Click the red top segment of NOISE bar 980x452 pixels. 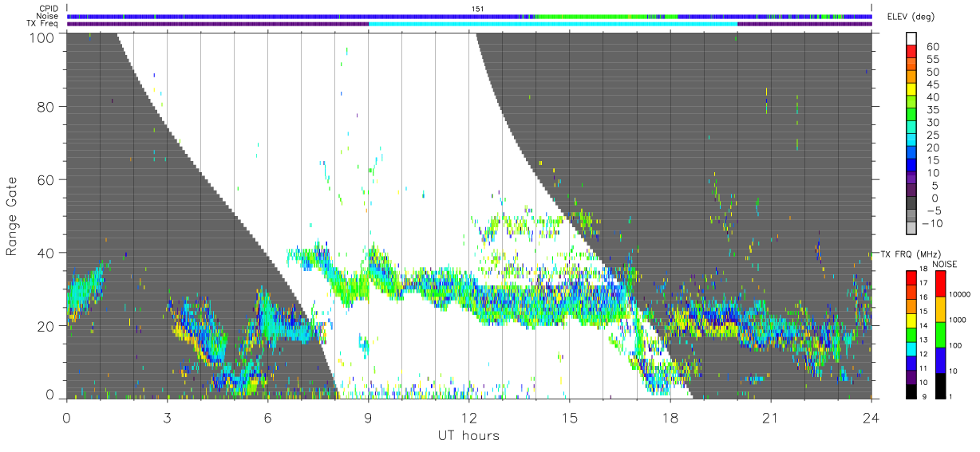[940, 283]
